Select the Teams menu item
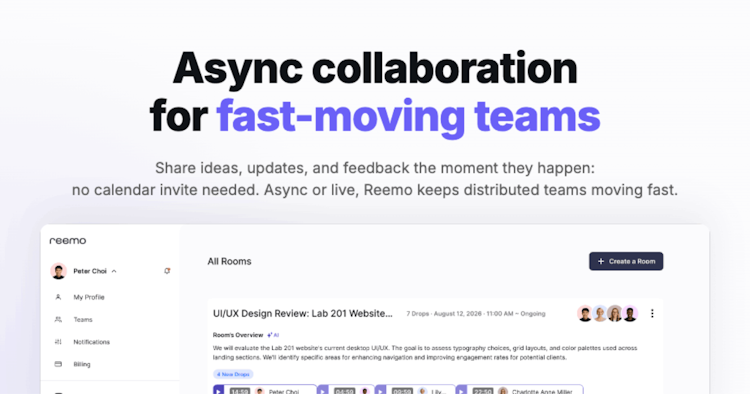The height and width of the screenshot is (394, 750). pos(83,319)
